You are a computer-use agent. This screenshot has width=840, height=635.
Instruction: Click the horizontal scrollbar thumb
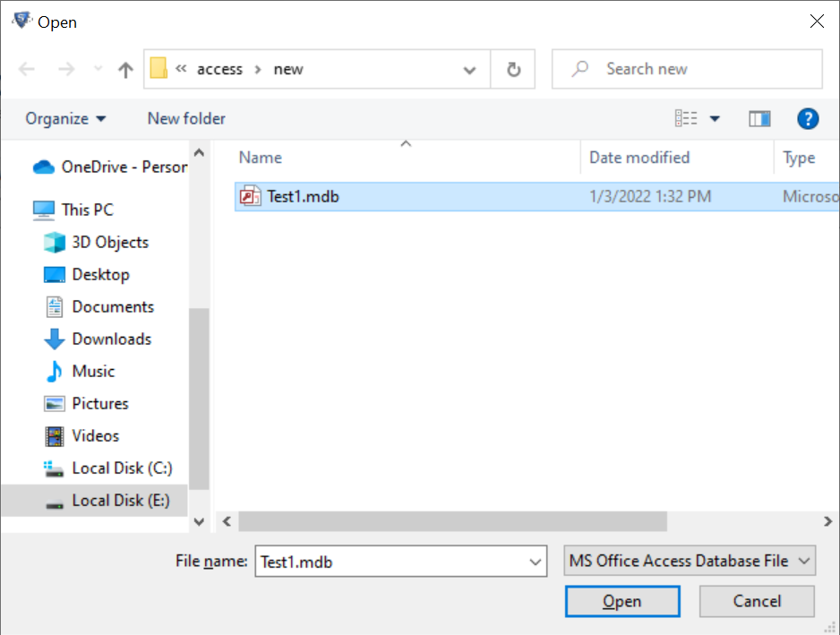[452, 521]
